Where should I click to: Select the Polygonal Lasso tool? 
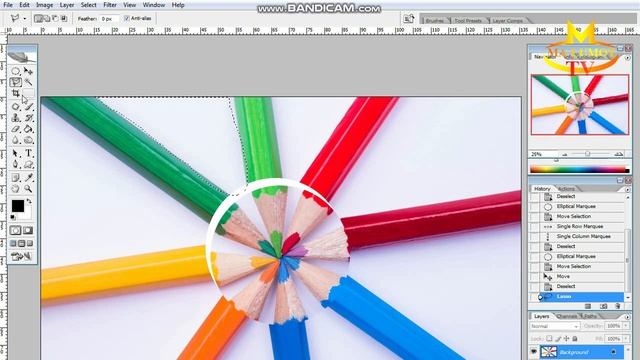click(x=16, y=82)
